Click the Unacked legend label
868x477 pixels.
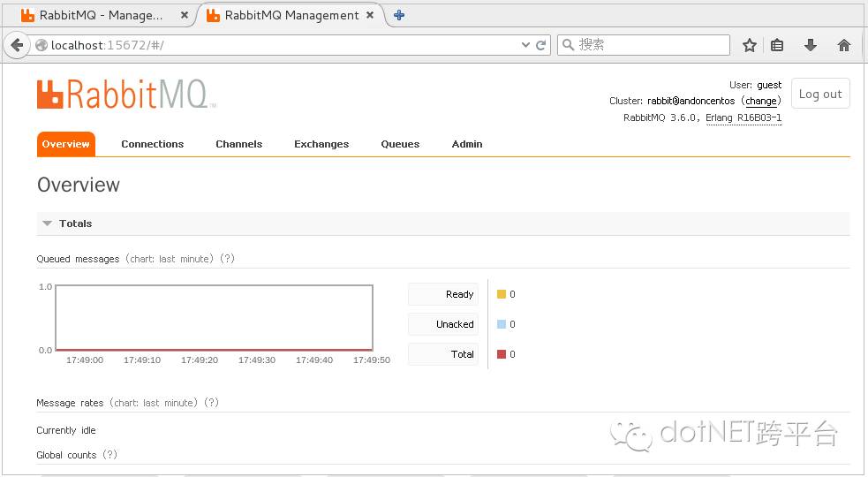[443, 324]
